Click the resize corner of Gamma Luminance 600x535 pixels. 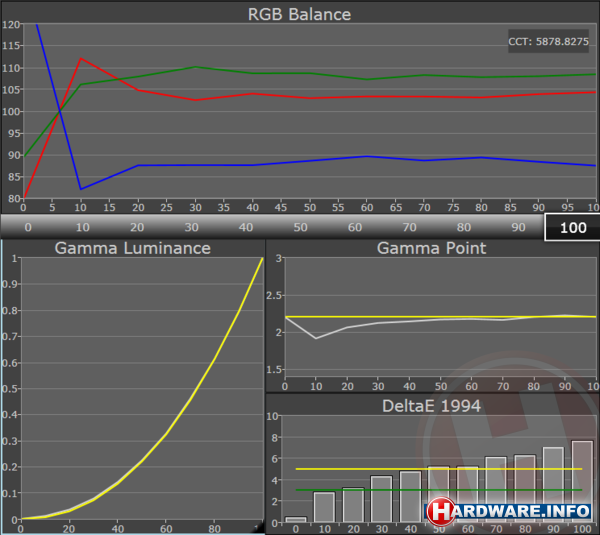coord(259,525)
